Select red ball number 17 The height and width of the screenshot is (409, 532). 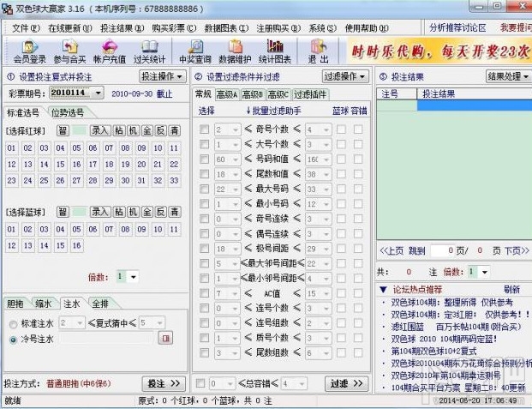pyautogui.click(x=93, y=165)
